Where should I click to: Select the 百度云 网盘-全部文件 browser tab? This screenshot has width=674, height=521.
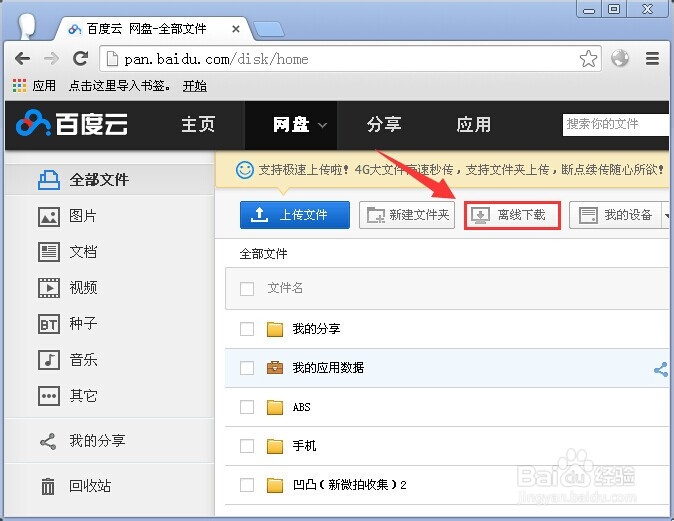pos(153,29)
